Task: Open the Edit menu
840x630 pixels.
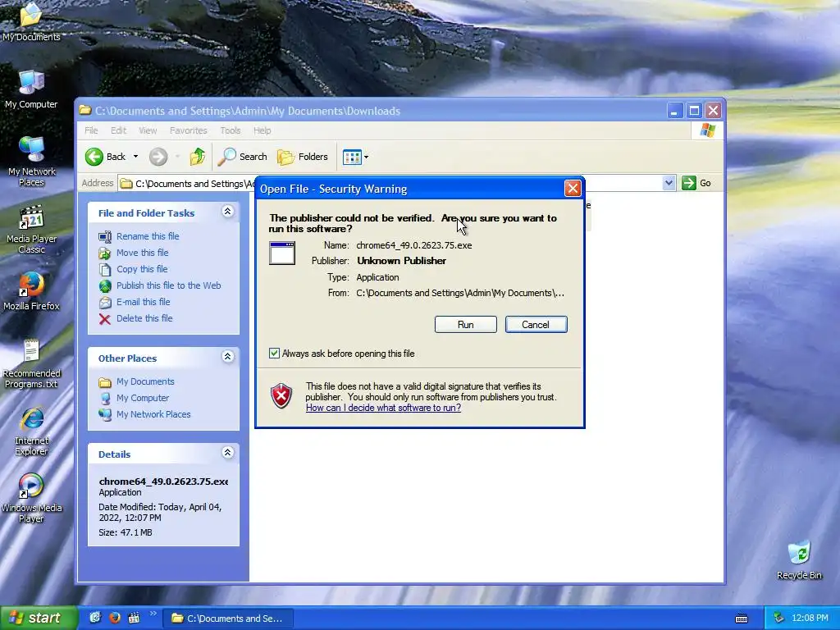Action: click(x=118, y=130)
